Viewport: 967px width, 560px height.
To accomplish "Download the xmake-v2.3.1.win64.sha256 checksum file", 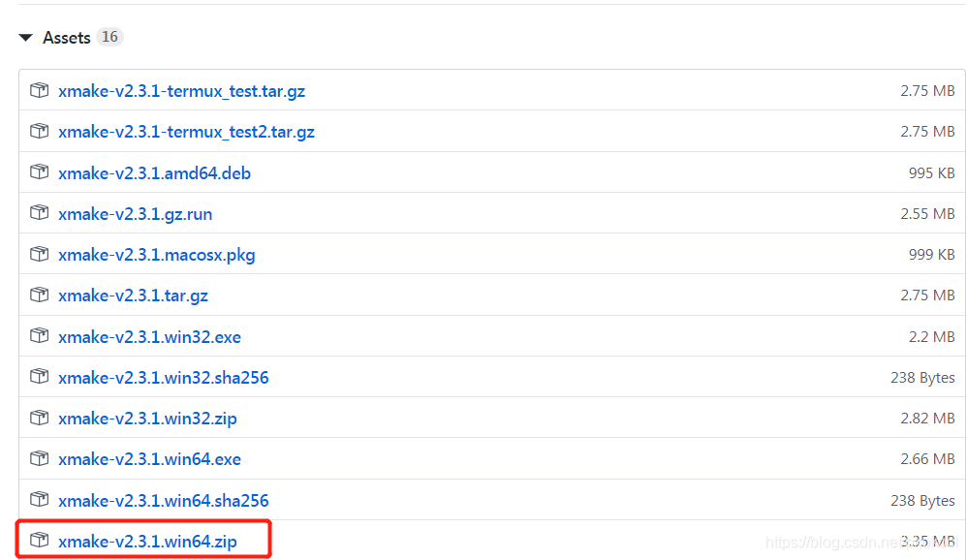I will point(164,500).
